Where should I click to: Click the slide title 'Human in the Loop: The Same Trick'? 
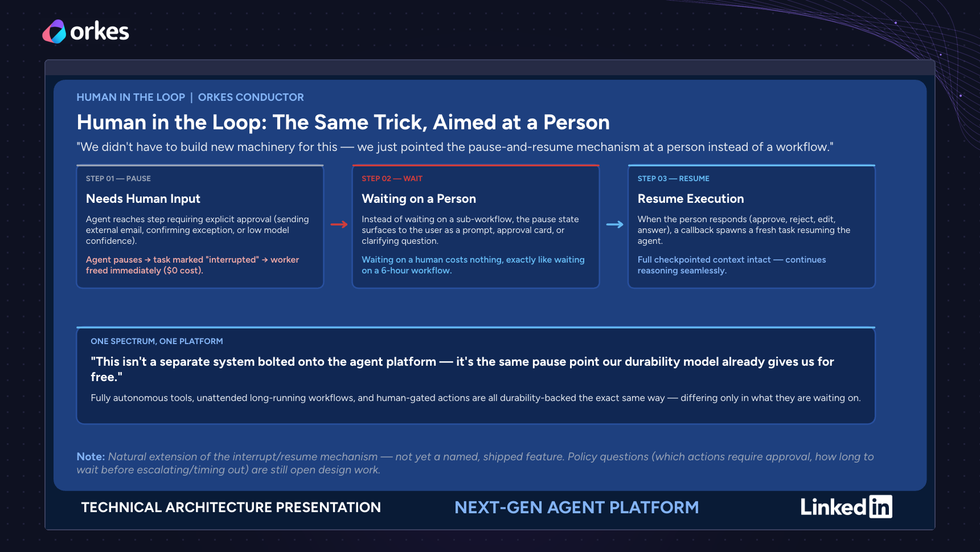click(343, 122)
